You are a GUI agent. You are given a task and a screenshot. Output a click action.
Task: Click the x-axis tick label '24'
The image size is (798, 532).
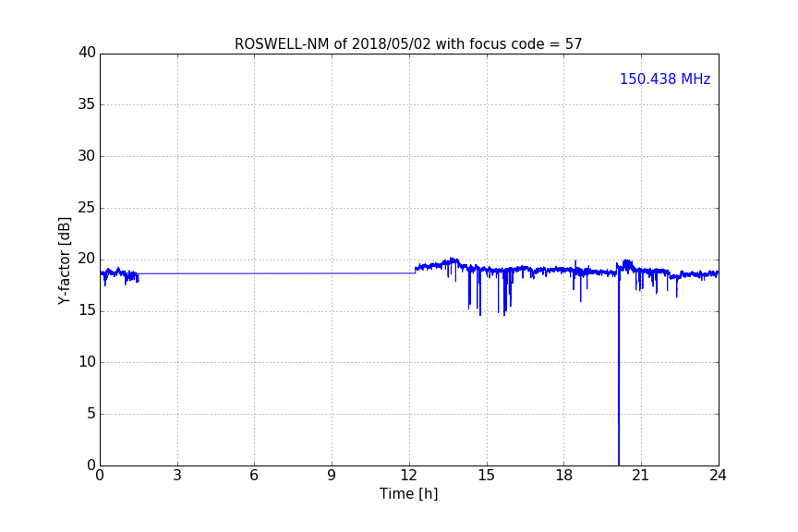pos(718,476)
